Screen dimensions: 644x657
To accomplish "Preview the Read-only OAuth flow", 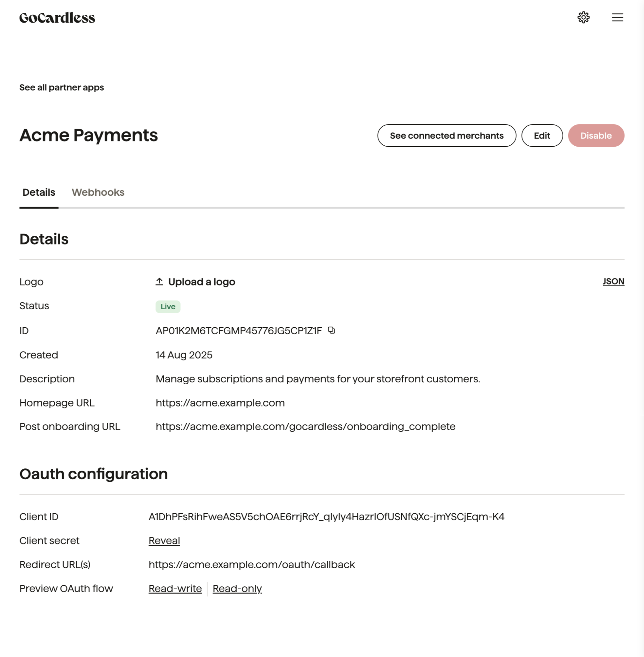I will [237, 588].
